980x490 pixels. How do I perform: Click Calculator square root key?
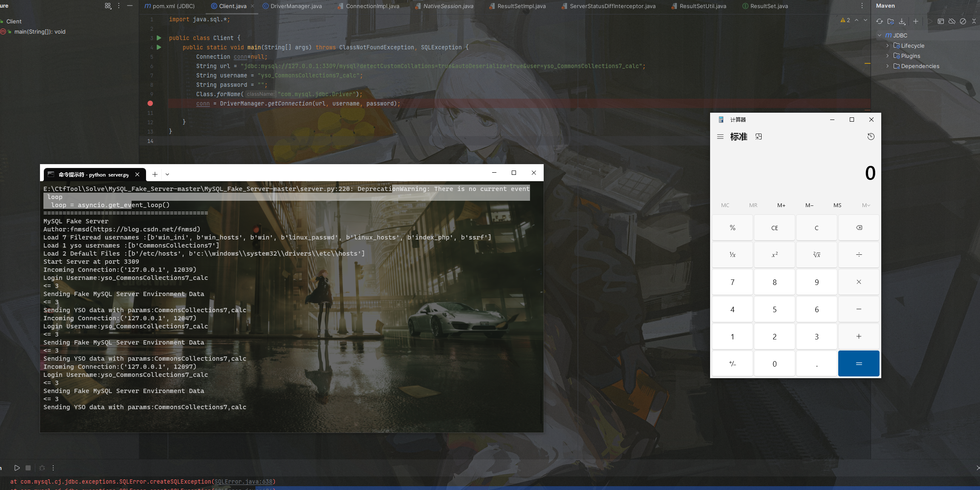pos(817,255)
